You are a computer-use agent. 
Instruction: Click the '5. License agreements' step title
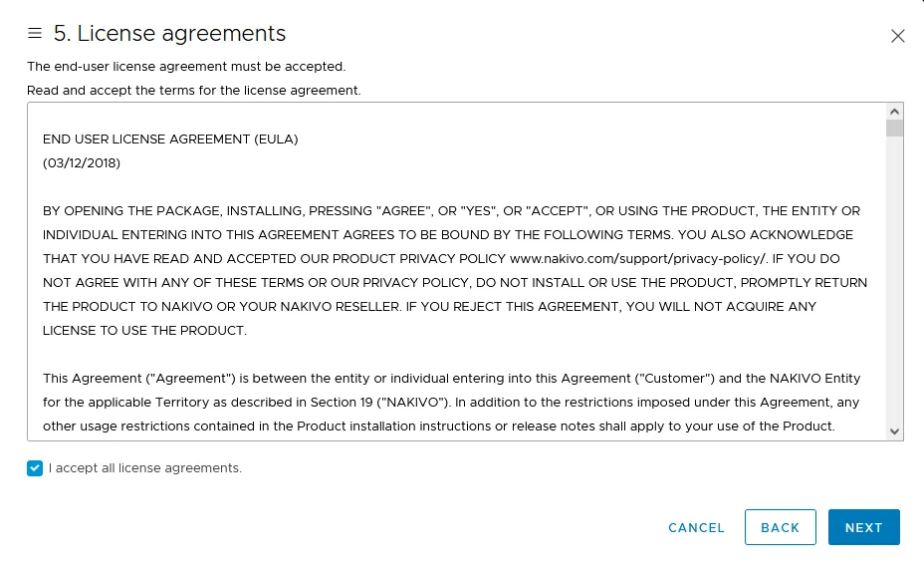point(169,34)
